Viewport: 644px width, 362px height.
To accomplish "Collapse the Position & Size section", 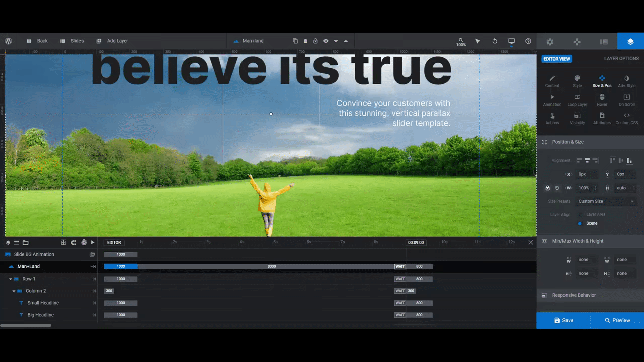I will (x=590, y=142).
